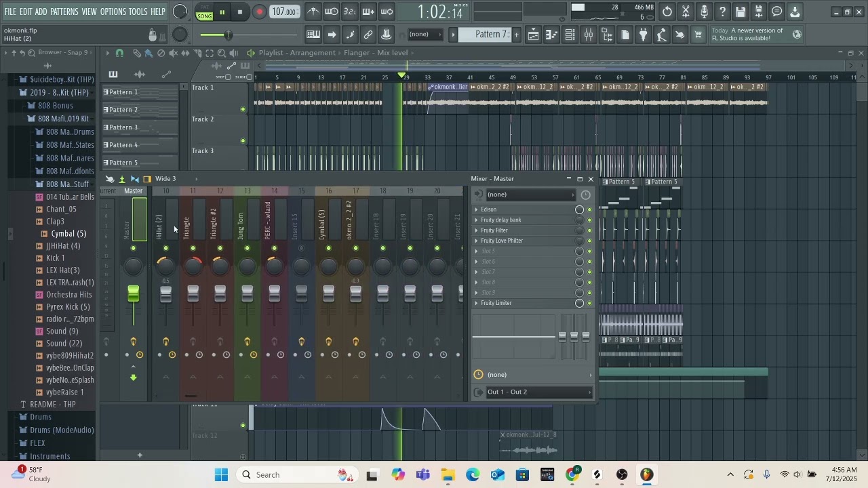Stop playback with the stop button
This screenshot has height=488, width=868.
(240, 12)
